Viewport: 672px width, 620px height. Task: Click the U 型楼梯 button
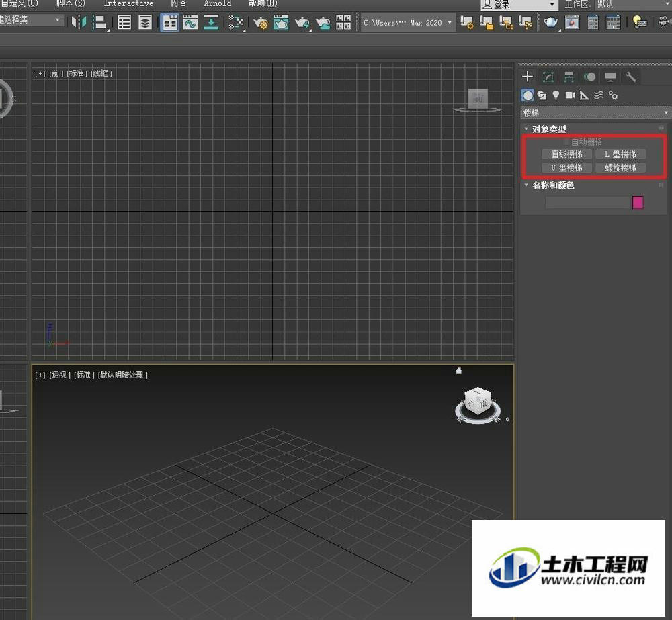click(x=566, y=167)
